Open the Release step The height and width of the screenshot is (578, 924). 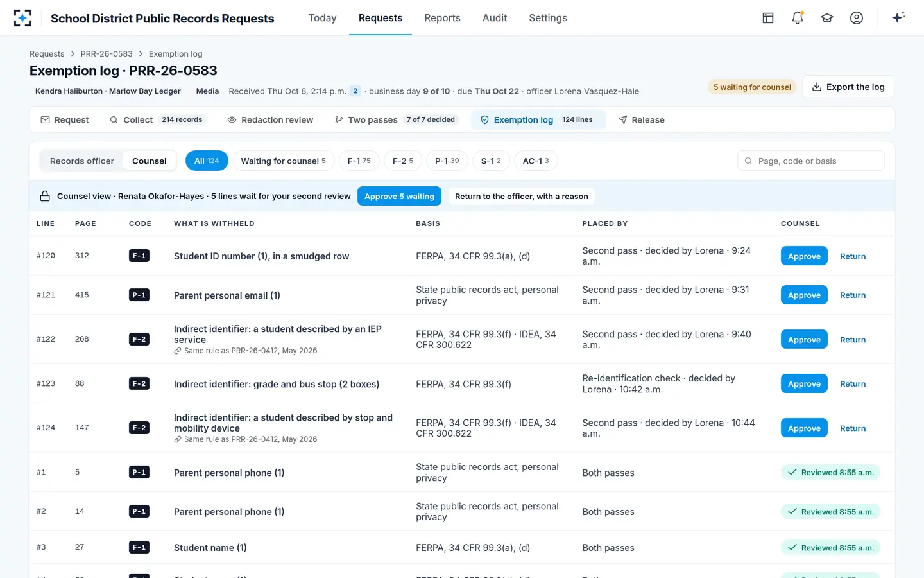[x=641, y=120]
